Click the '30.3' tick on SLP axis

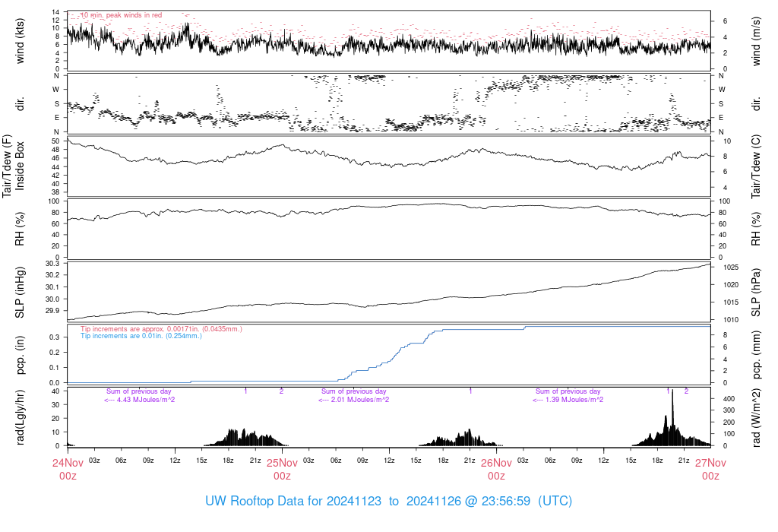[52, 263]
